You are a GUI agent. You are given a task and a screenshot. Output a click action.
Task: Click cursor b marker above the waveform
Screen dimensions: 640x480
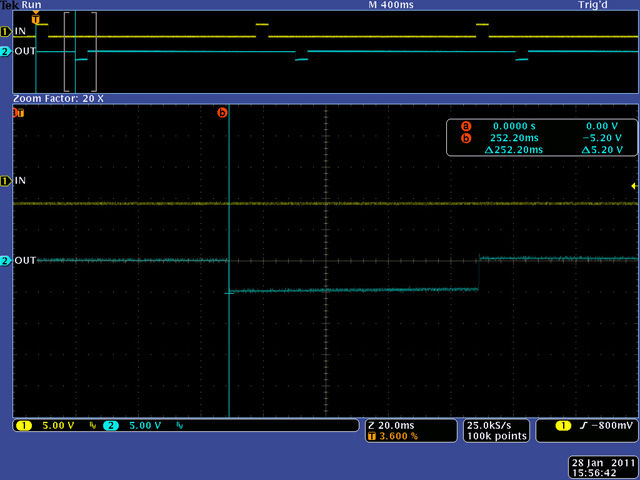222,113
